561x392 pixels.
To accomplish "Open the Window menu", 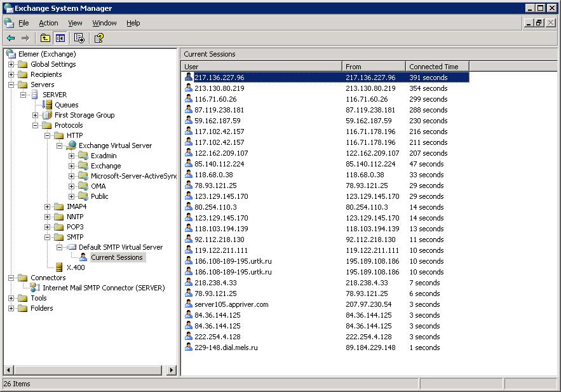I will pyautogui.click(x=104, y=23).
